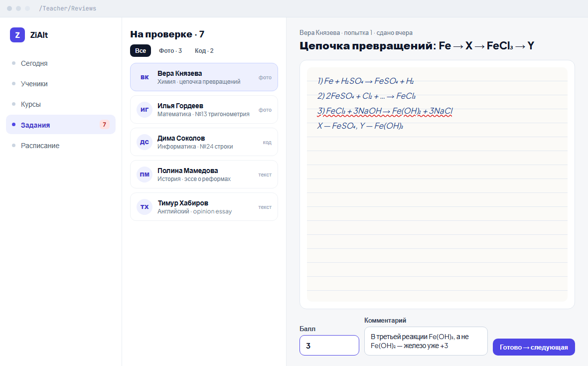Screen dimensions: 588x366
Task: Click the фото tag on Илья Гордеев card
Action: (265, 110)
